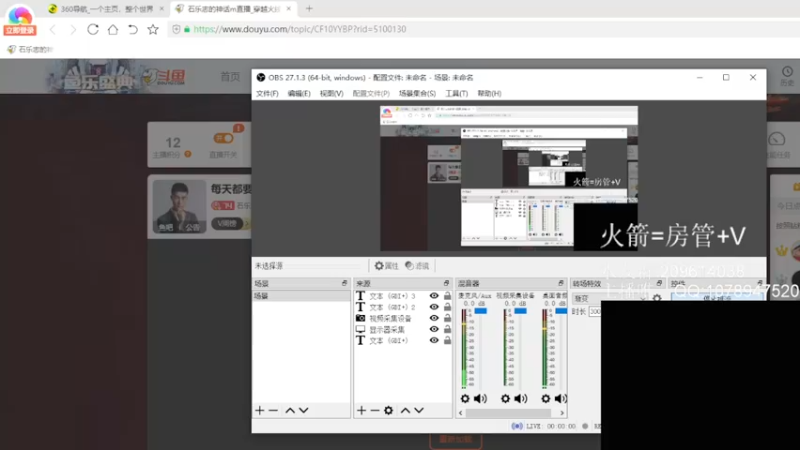Move source up in Sources panel

(x=405, y=410)
